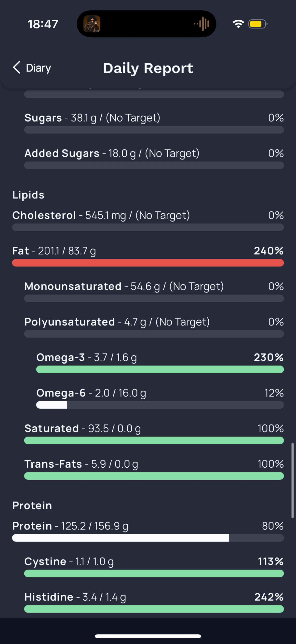The height and width of the screenshot is (644, 296).
Task: Tap the battery status icon
Action: (x=258, y=24)
